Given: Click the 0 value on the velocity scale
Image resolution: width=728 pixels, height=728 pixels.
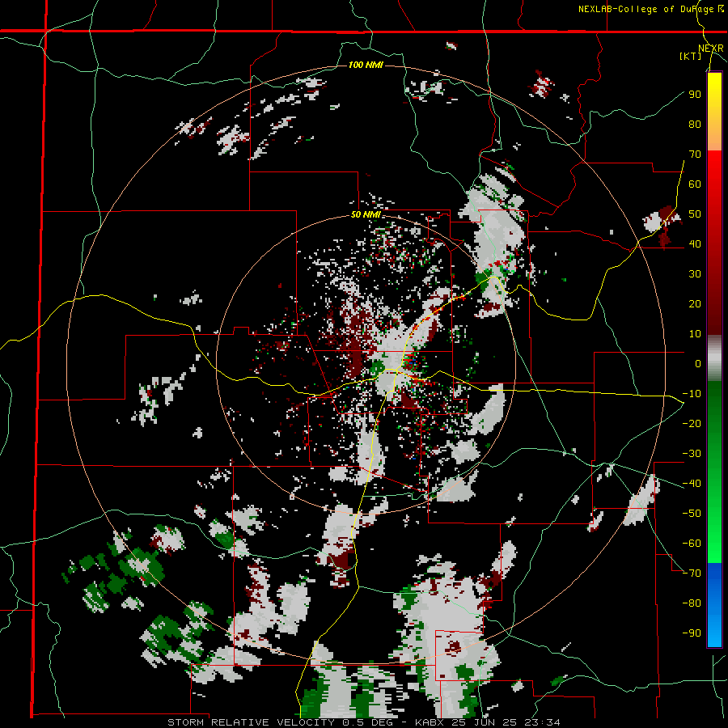Looking at the screenshot, I should pos(698,363).
